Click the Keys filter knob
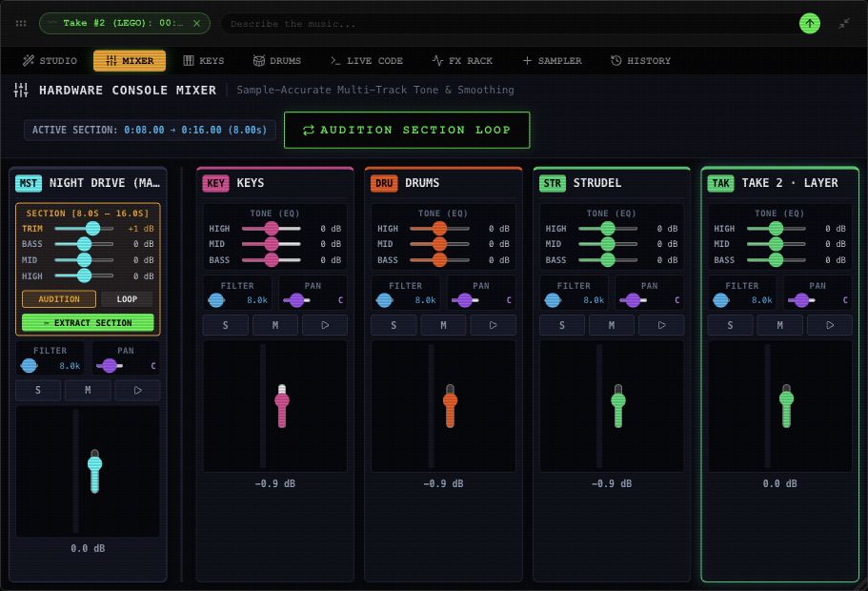The width and height of the screenshot is (868, 591). (216, 300)
